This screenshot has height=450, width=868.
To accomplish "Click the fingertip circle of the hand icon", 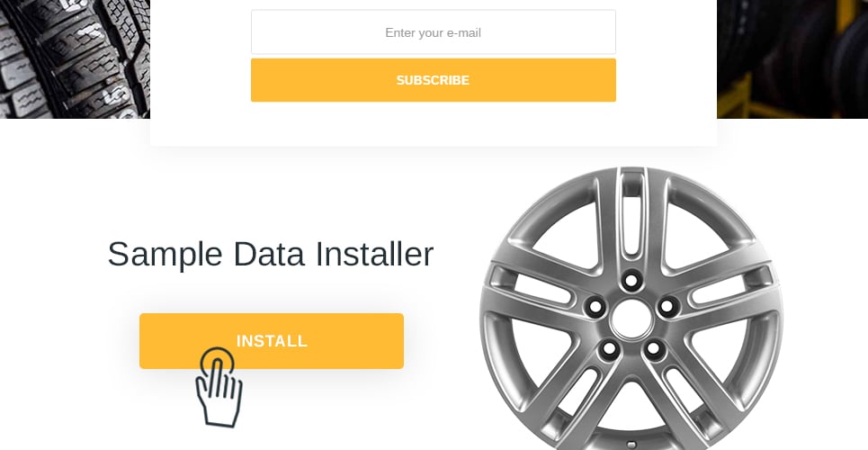I will coord(217,364).
